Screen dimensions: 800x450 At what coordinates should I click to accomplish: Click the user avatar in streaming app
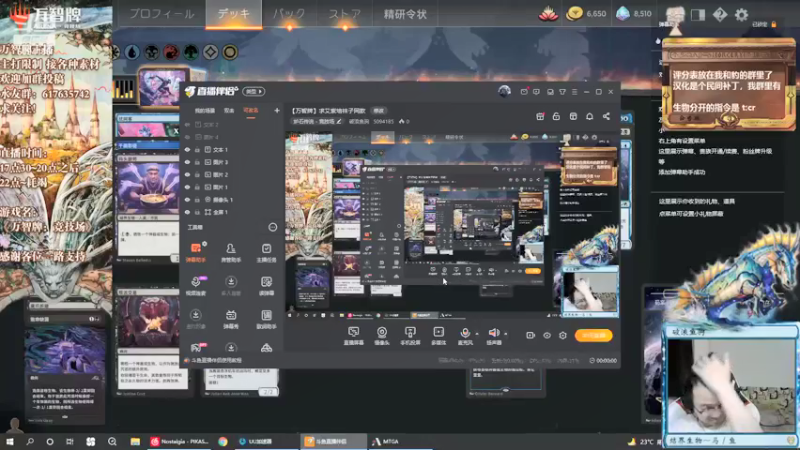[504, 91]
